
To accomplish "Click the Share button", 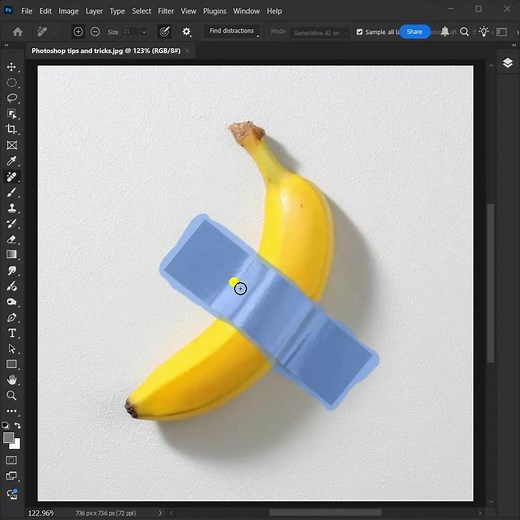I will pyautogui.click(x=414, y=32).
